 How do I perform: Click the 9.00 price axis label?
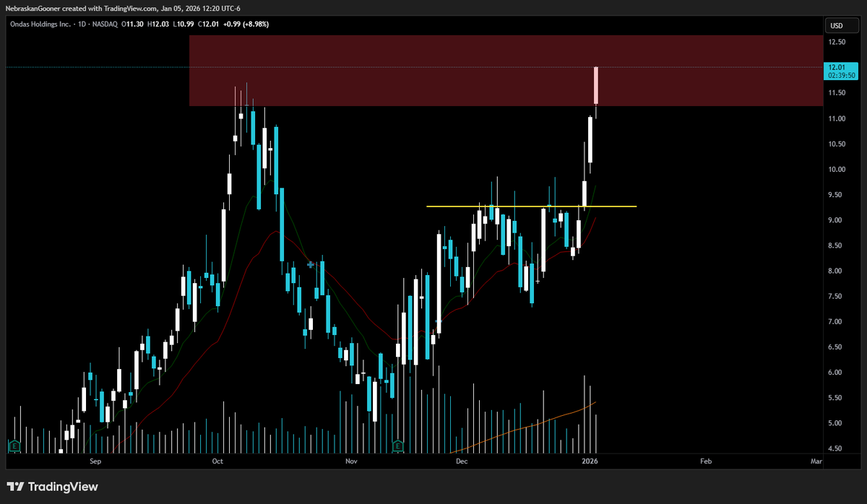pos(837,220)
